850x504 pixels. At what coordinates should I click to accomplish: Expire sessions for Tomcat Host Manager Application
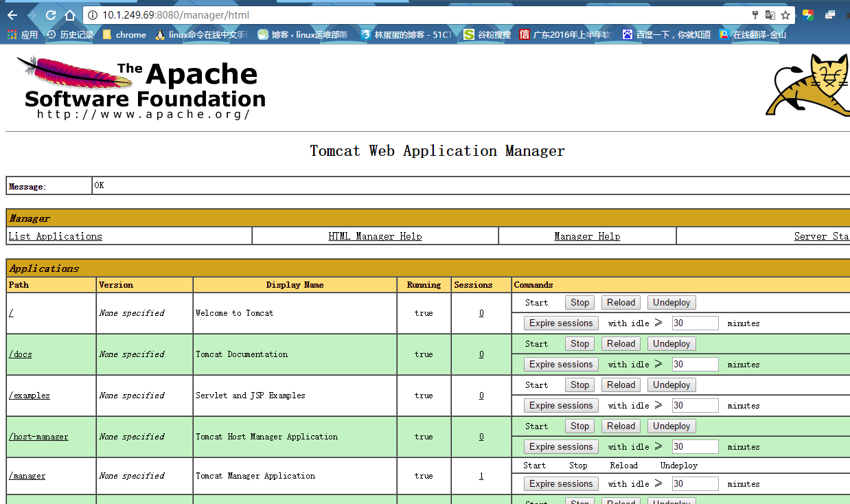pyautogui.click(x=561, y=447)
